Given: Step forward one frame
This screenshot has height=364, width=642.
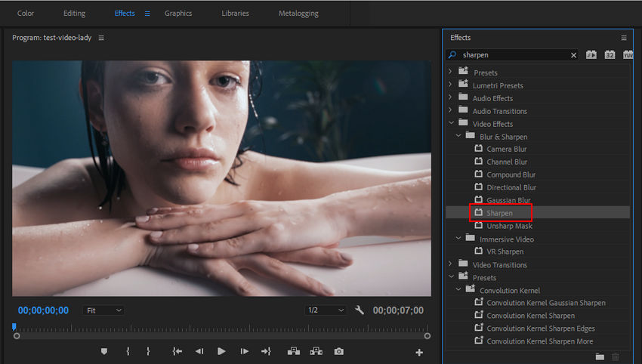Looking at the screenshot, I should pos(245,351).
